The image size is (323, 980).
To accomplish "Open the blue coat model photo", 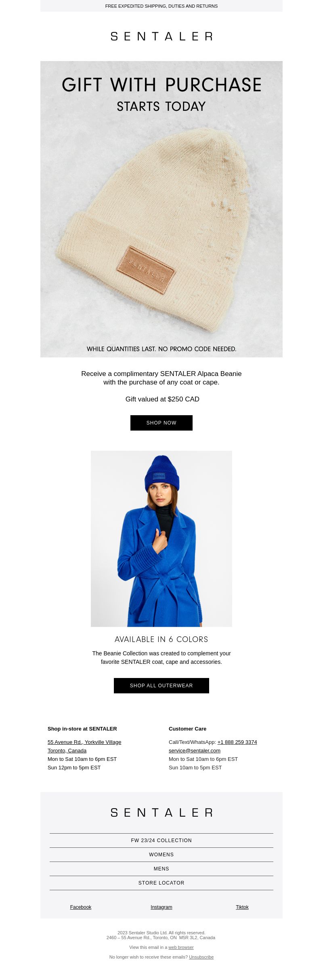I will pyautogui.click(x=161, y=539).
